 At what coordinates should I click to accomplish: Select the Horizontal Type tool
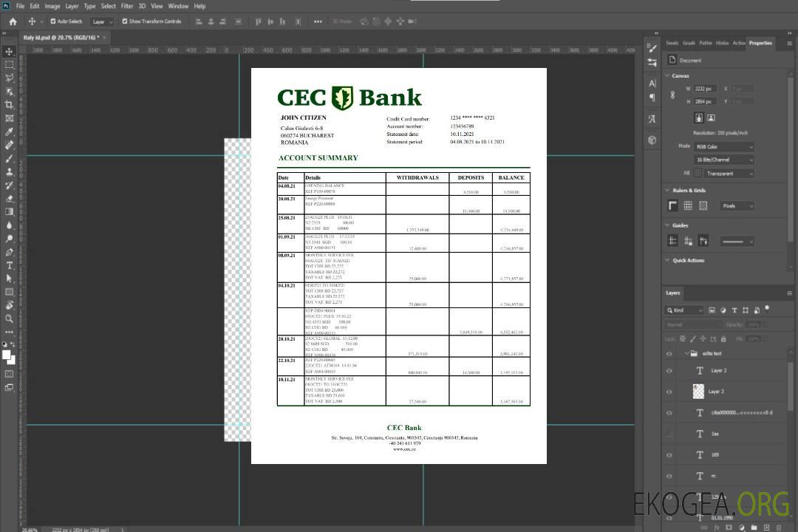[x=9, y=265]
